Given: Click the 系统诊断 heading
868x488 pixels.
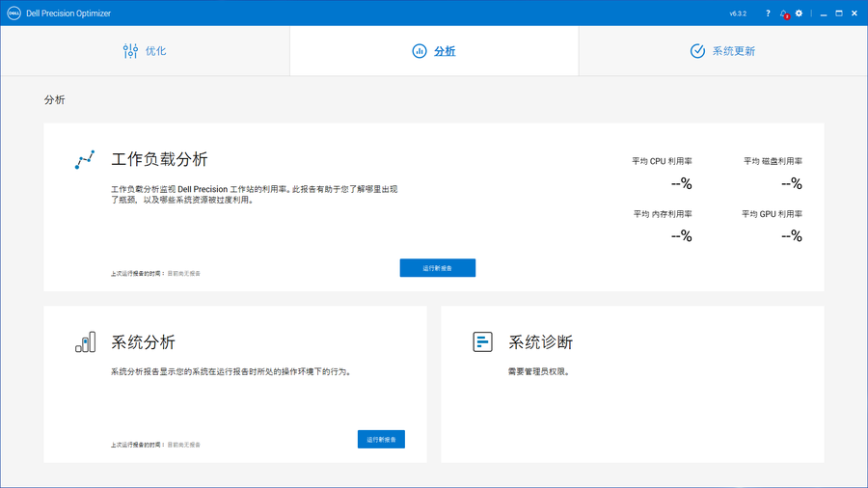Looking at the screenshot, I should click(540, 342).
